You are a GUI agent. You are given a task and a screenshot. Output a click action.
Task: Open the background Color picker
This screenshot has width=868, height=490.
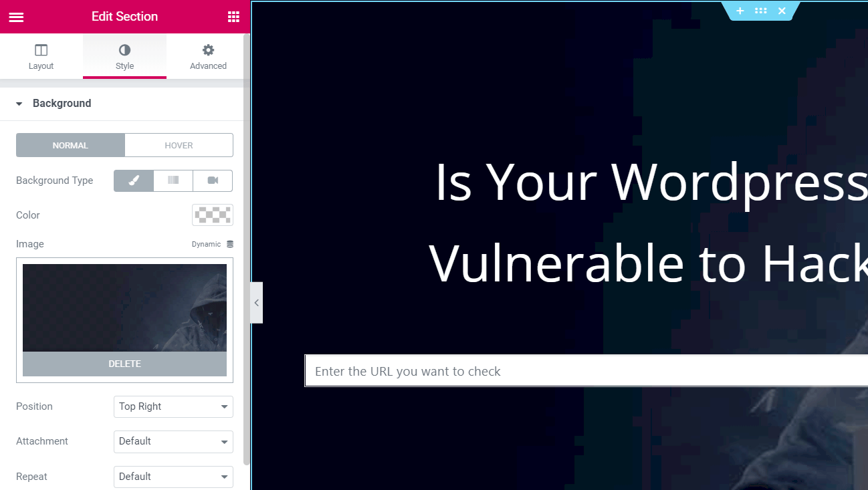pos(212,215)
